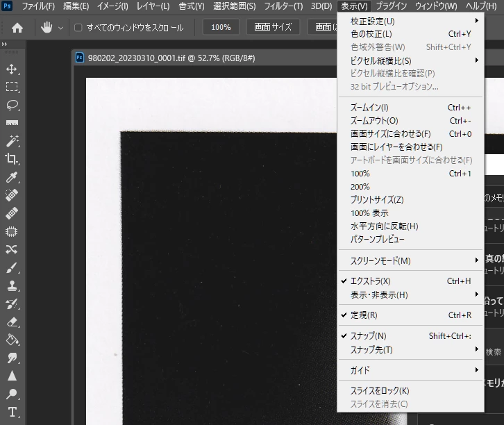This screenshot has height=425, width=504.
Task: Expand the toolbar double-arrow
Action: click(4, 44)
